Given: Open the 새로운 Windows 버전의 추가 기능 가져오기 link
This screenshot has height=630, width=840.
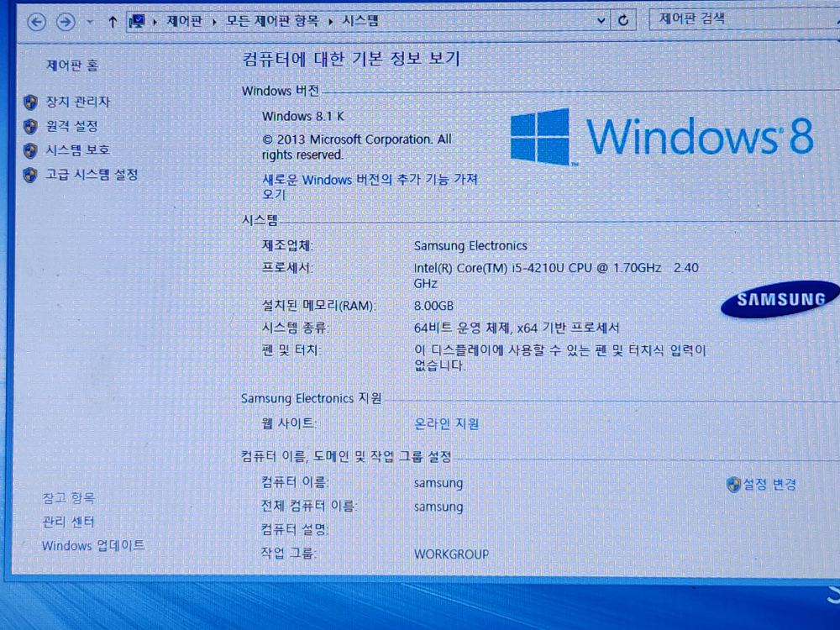Looking at the screenshot, I should click(370, 186).
